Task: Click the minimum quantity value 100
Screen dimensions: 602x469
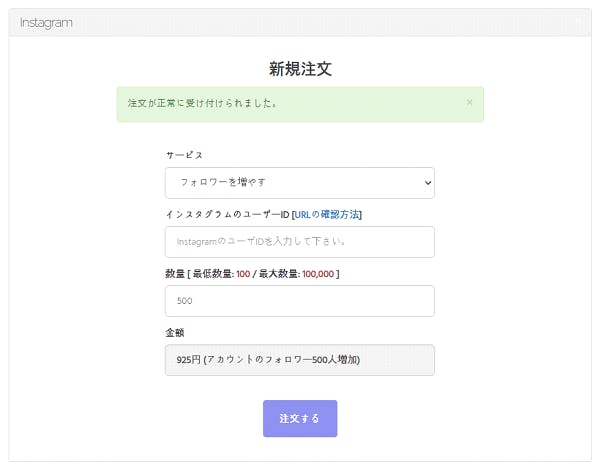Action: pos(243,273)
